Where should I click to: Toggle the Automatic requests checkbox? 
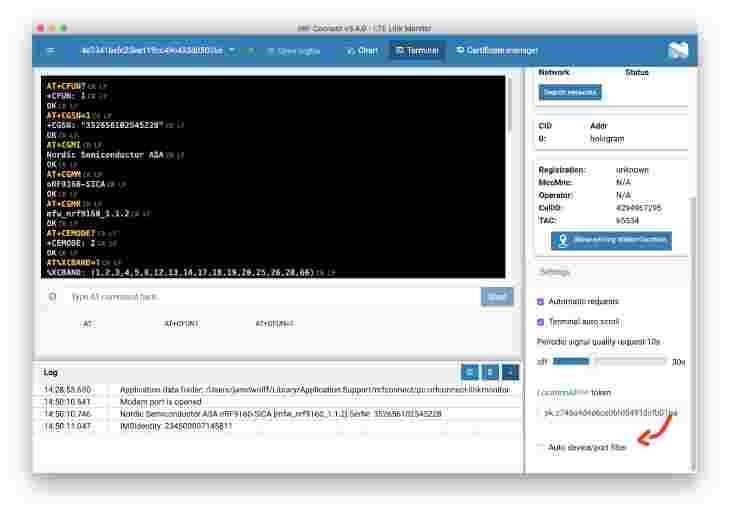click(540, 302)
